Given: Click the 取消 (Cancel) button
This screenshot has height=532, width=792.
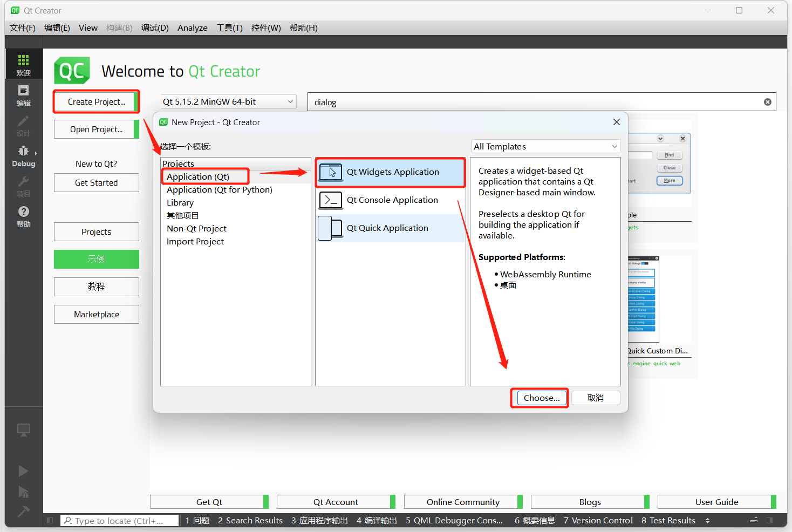Looking at the screenshot, I should 596,398.
